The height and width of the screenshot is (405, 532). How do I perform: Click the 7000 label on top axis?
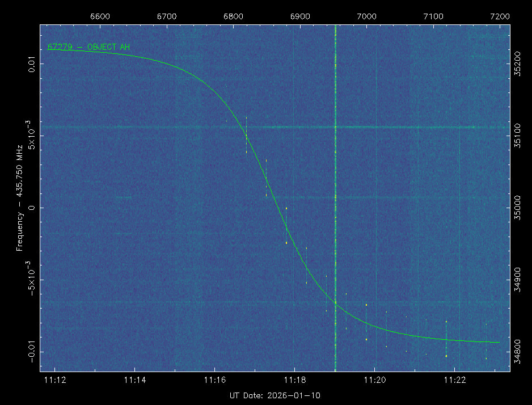pos(367,16)
